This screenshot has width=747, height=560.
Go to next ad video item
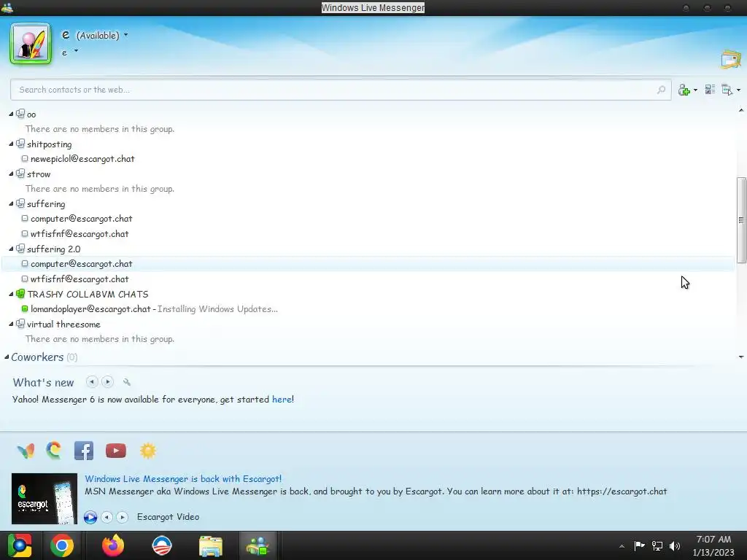(x=123, y=517)
